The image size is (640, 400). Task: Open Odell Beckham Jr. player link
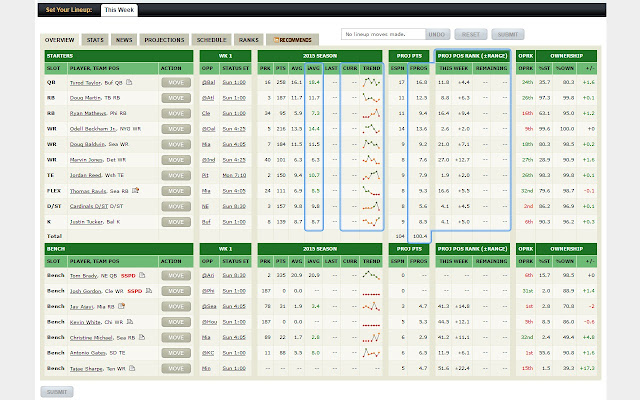point(93,129)
